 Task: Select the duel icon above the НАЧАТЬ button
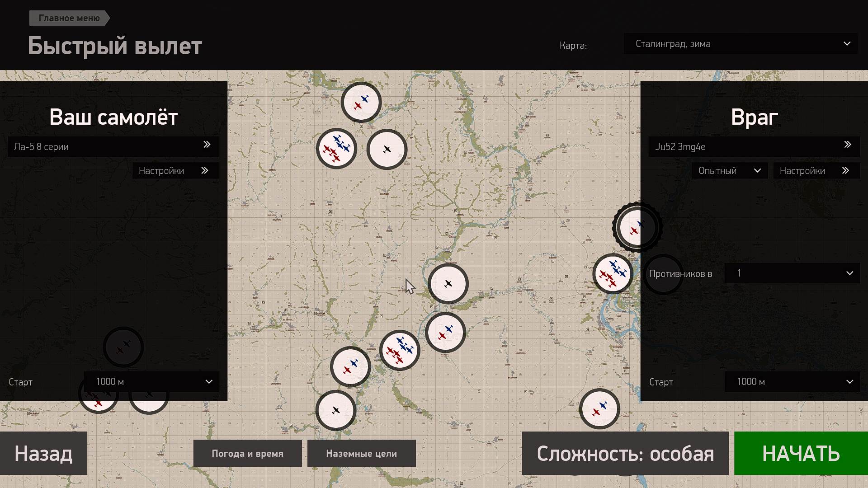599,409
